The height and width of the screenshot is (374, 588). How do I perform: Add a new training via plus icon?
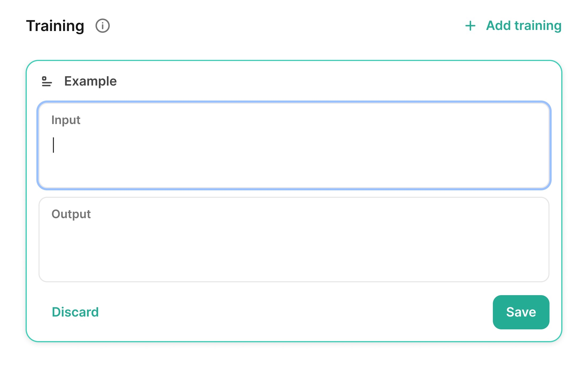click(x=470, y=26)
